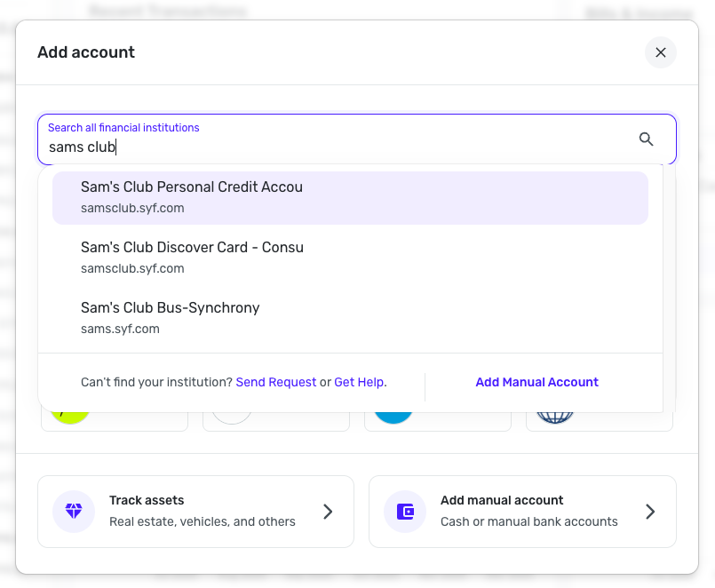Viewport: 715px width, 588px height.
Task: Click the Send Request link
Action: [x=275, y=382]
